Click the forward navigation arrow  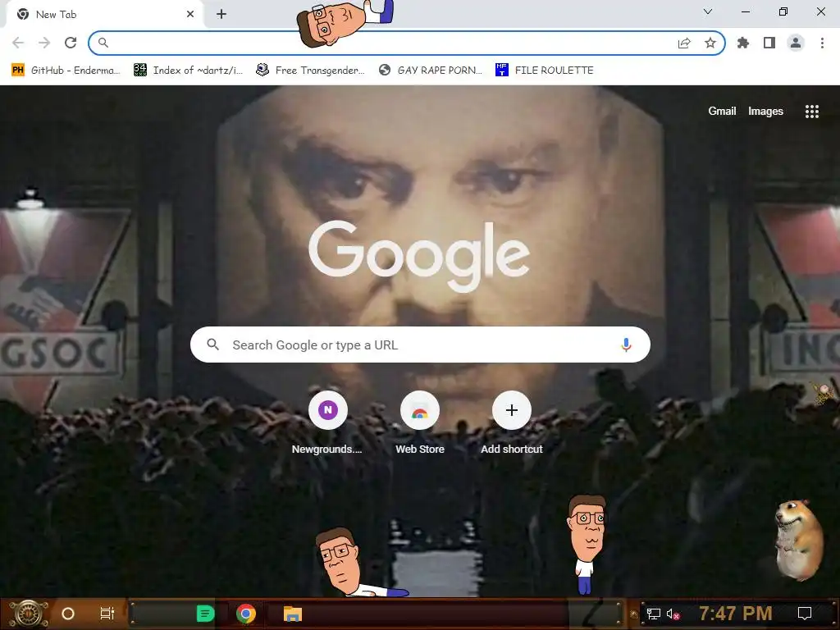44,43
